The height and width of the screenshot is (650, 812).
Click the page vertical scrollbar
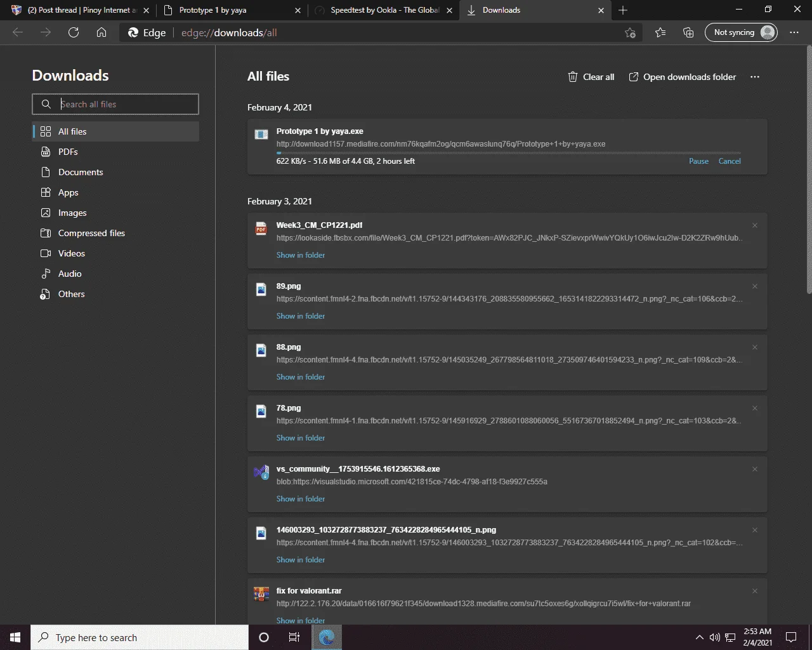click(x=809, y=169)
